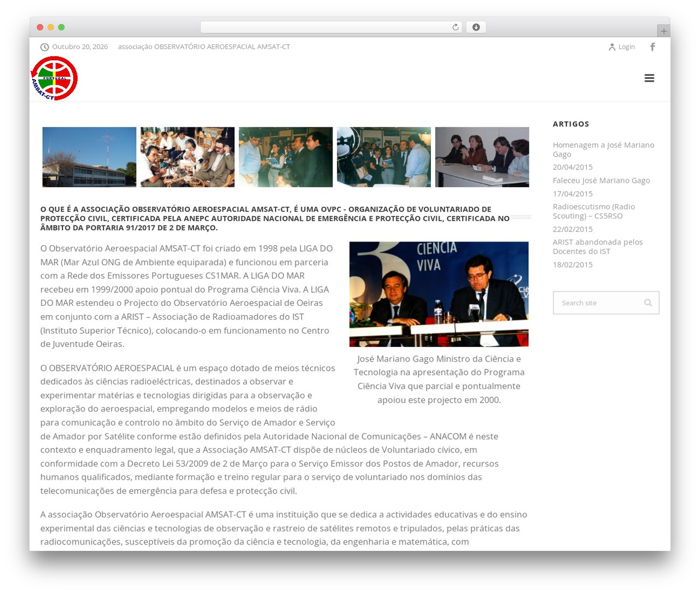Open the building with antenna thumbnail
Viewport: 700px width, 593px height.
[89, 157]
